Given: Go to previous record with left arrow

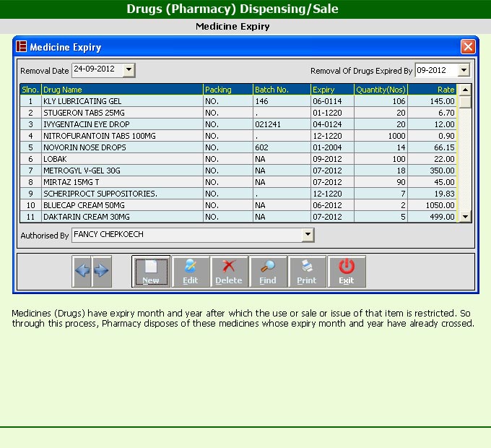Looking at the screenshot, I should [x=82, y=271].
